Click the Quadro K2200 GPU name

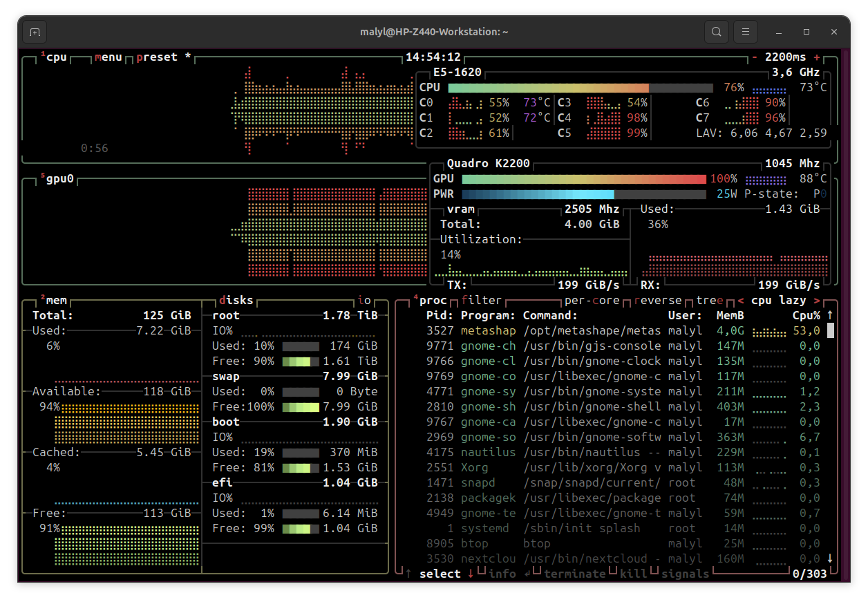(x=489, y=164)
